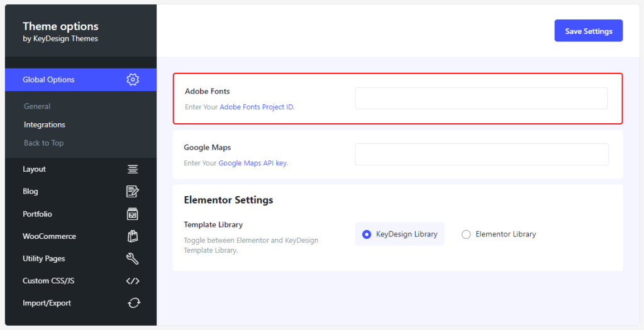This screenshot has height=330, width=644.
Task: Open the Back to Top submenu item
Action: click(x=43, y=143)
